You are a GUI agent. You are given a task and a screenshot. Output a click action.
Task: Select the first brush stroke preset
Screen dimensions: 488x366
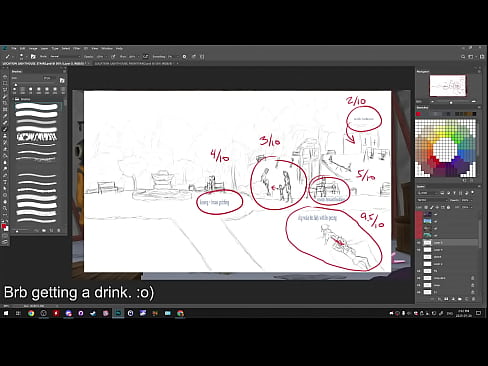(37, 107)
